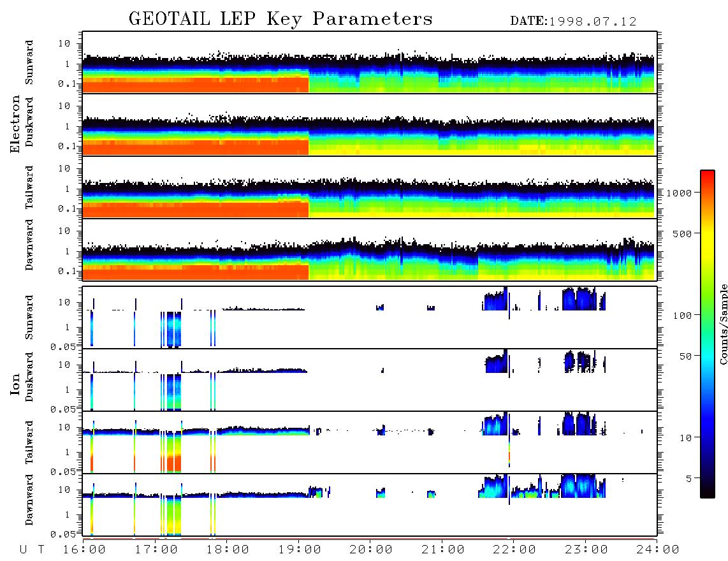
Task: Click the rainbow Counts/Sample color scale bar
Action: (708, 334)
